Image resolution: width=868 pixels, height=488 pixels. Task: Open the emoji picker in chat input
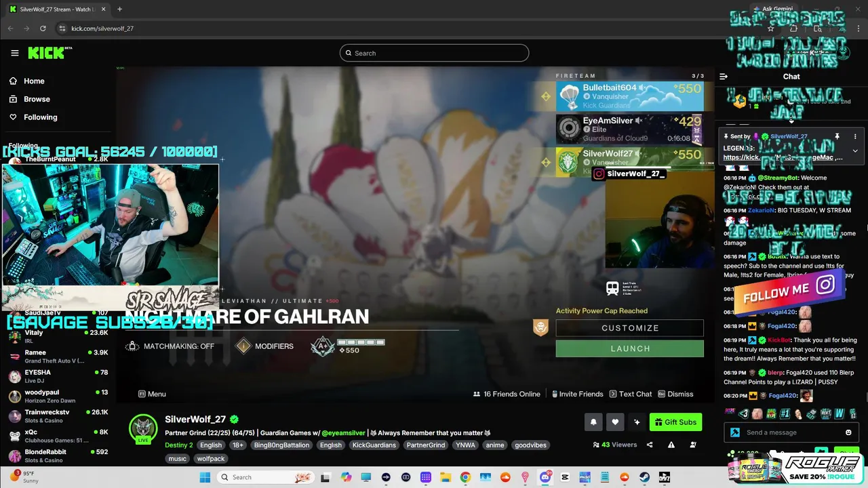coord(848,432)
